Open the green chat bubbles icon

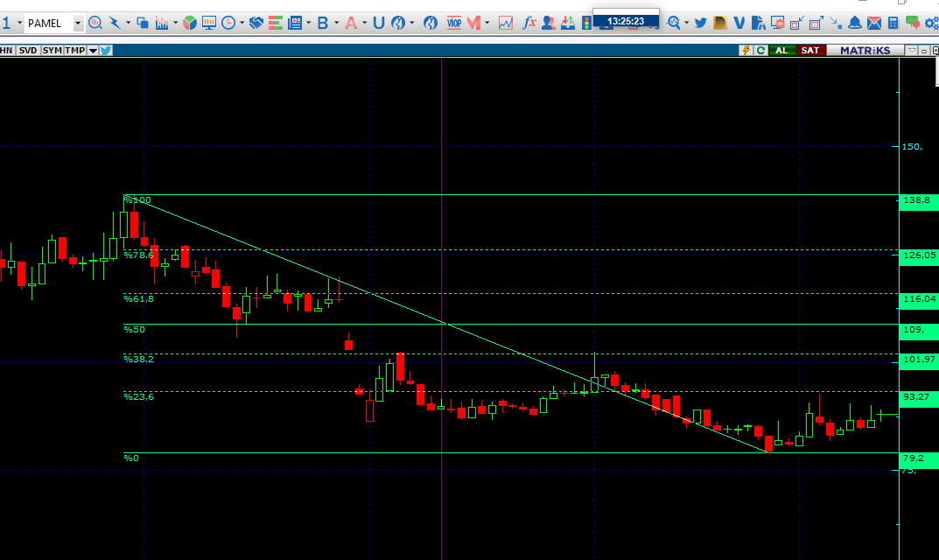pos(912,23)
